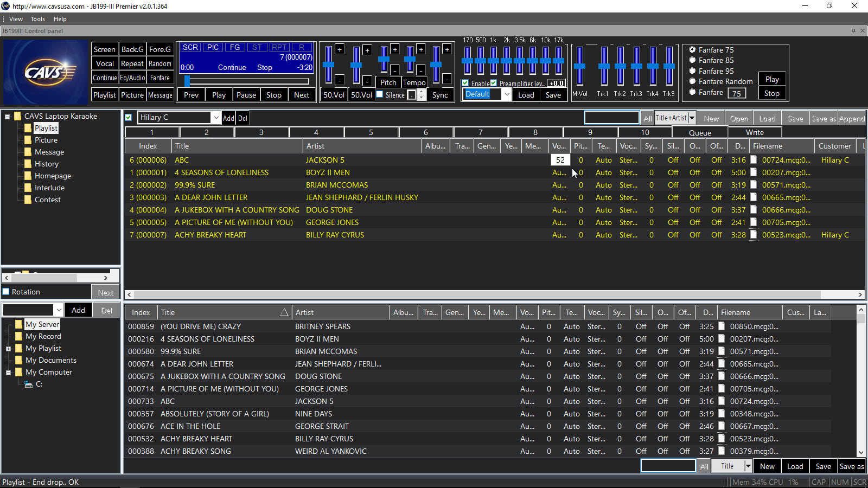
Task: Click the plus button above Sync
Action: 447,49
